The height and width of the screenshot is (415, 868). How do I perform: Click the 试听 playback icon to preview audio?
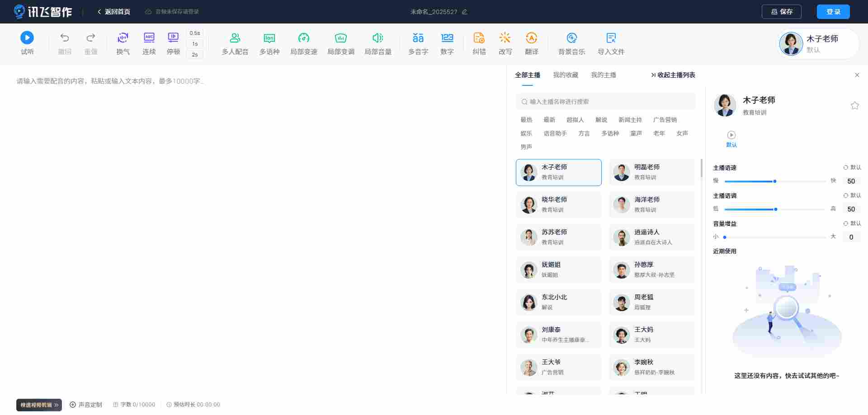coord(27,38)
